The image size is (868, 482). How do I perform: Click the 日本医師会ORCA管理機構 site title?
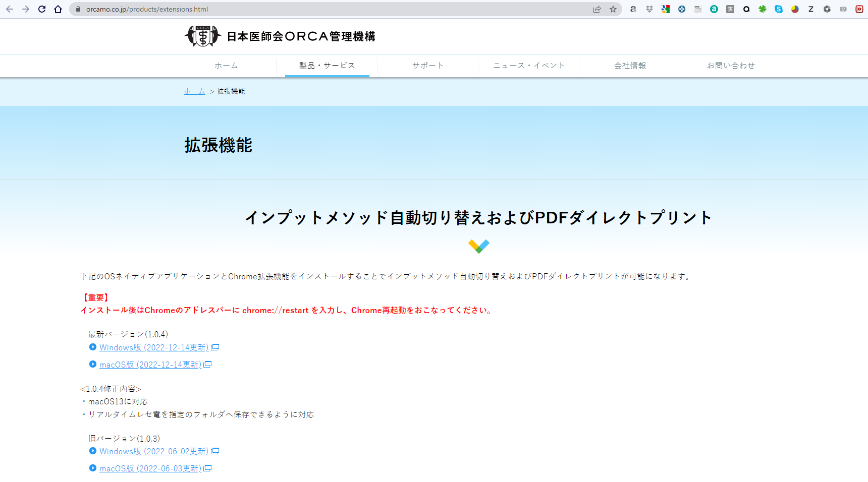[301, 36]
